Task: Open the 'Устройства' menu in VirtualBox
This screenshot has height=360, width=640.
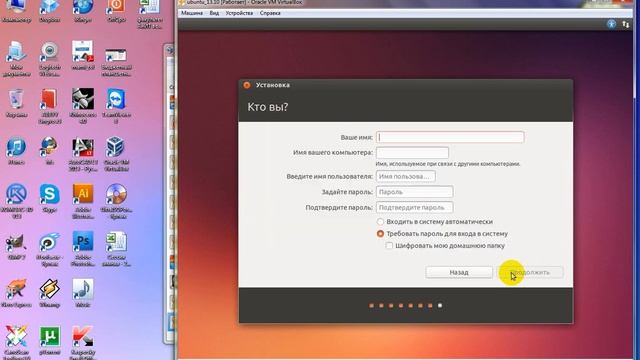Action: pos(239,13)
